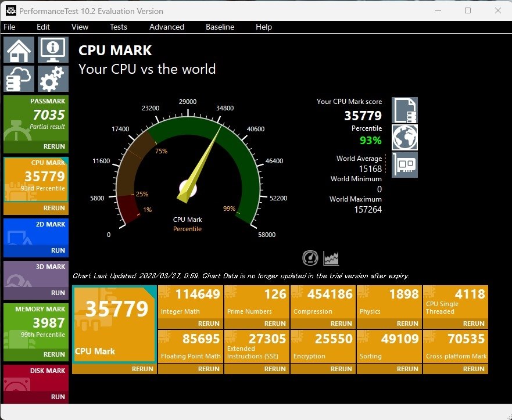Select the Memory Mark 3987 tile
Viewport: 512px width, 420px height.
[36, 326]
